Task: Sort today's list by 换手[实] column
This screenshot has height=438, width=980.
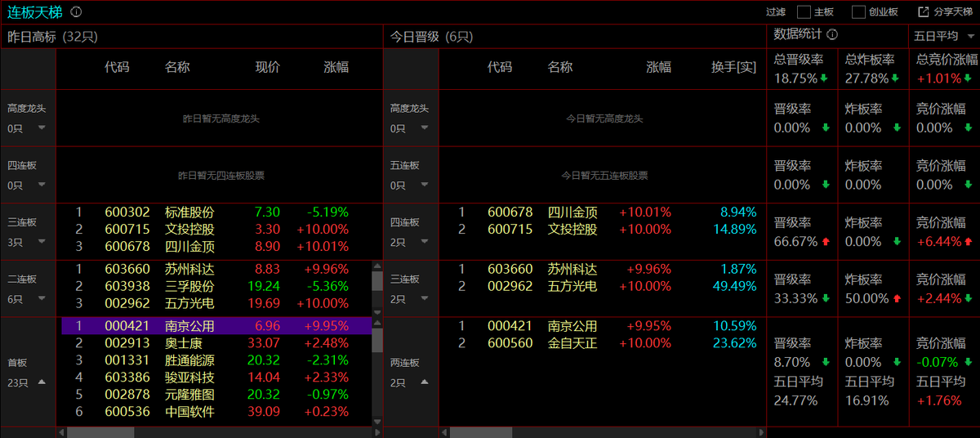Action: click(x=733, y=67)
